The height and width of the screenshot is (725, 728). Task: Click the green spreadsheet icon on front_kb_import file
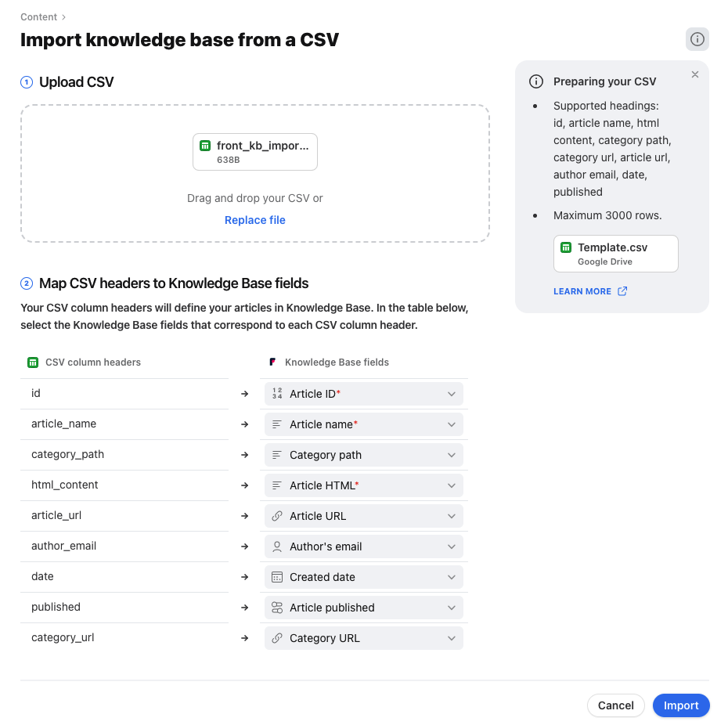coord(205,146)
